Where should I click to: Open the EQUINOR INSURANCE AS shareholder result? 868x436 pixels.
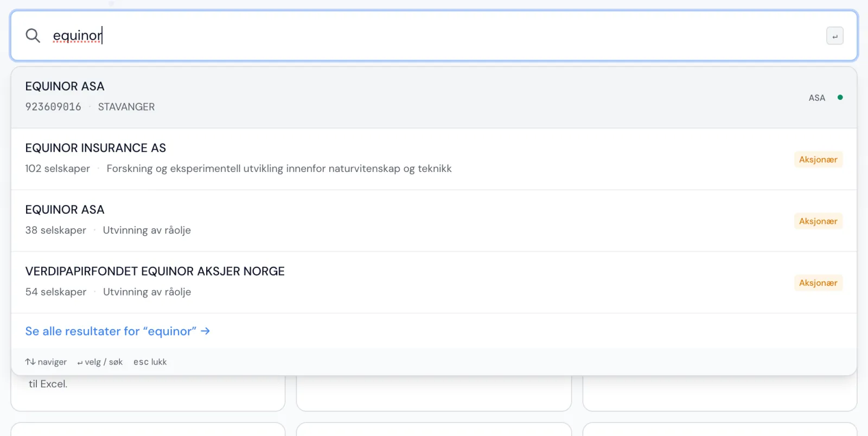[x=434, y=159]
